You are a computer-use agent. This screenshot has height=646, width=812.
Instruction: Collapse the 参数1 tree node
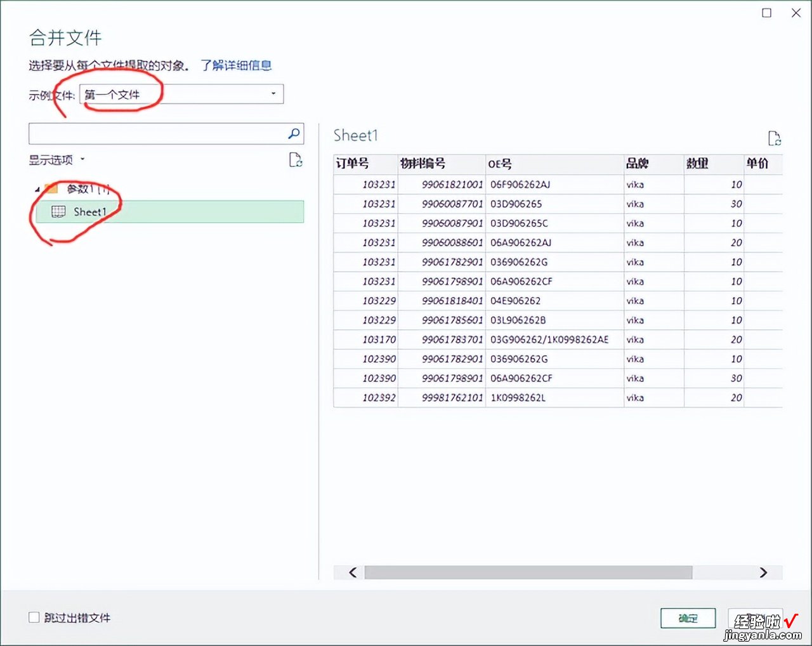tap(37, 189)
